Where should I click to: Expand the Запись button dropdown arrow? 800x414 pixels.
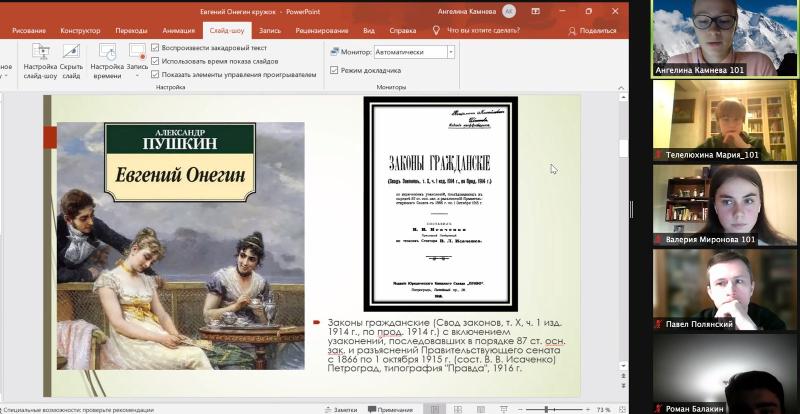tap(137, 76)
